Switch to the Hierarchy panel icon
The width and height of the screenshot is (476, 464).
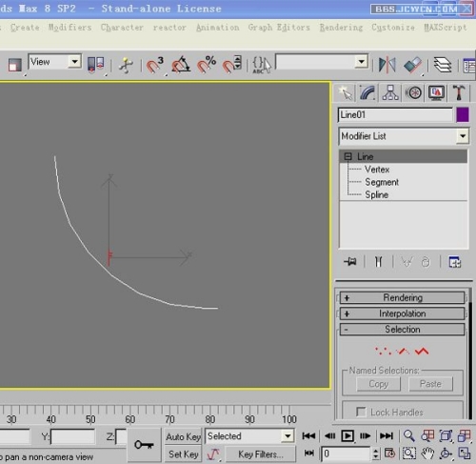(x=390, y=93)
